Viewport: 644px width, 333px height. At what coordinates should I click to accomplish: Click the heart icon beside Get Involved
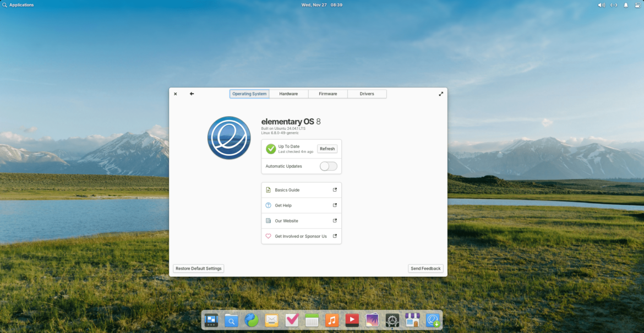click(x=268, y=236)
